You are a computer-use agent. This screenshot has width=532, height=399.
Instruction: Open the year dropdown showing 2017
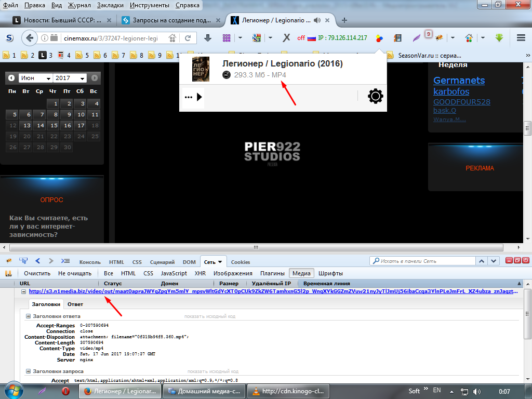(70, 78)
